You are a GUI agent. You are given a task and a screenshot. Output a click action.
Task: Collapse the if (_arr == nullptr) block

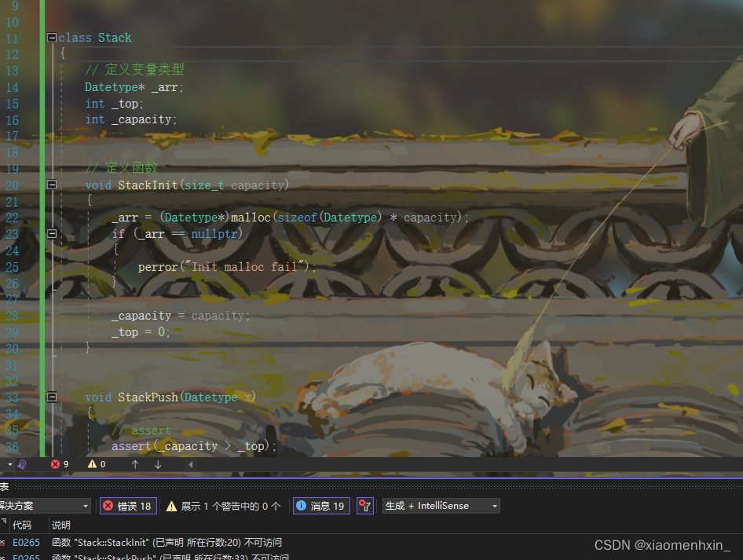(52, 233)
